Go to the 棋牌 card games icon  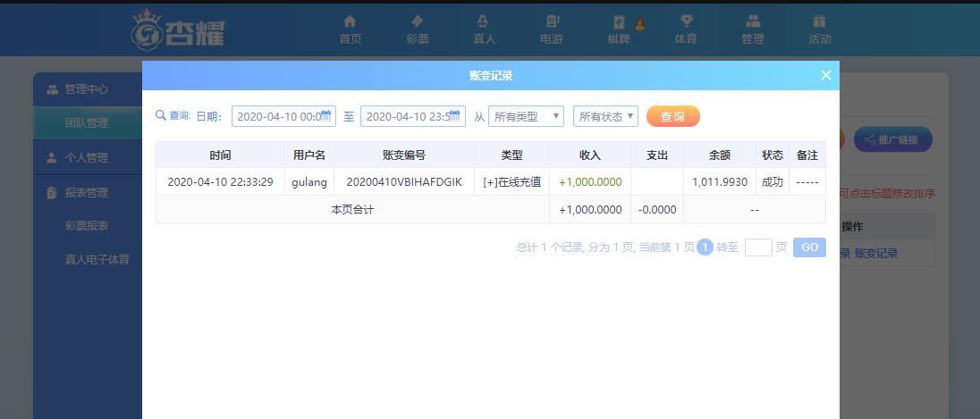pyautogui.click(x=619, y=22)
